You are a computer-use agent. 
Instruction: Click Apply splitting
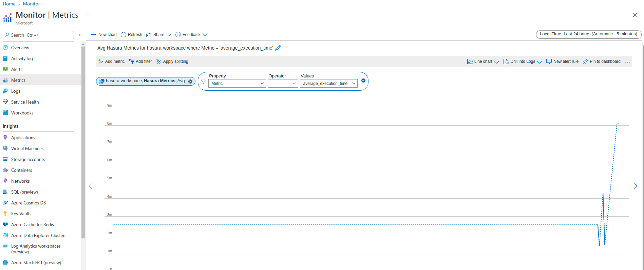[172, 61]
